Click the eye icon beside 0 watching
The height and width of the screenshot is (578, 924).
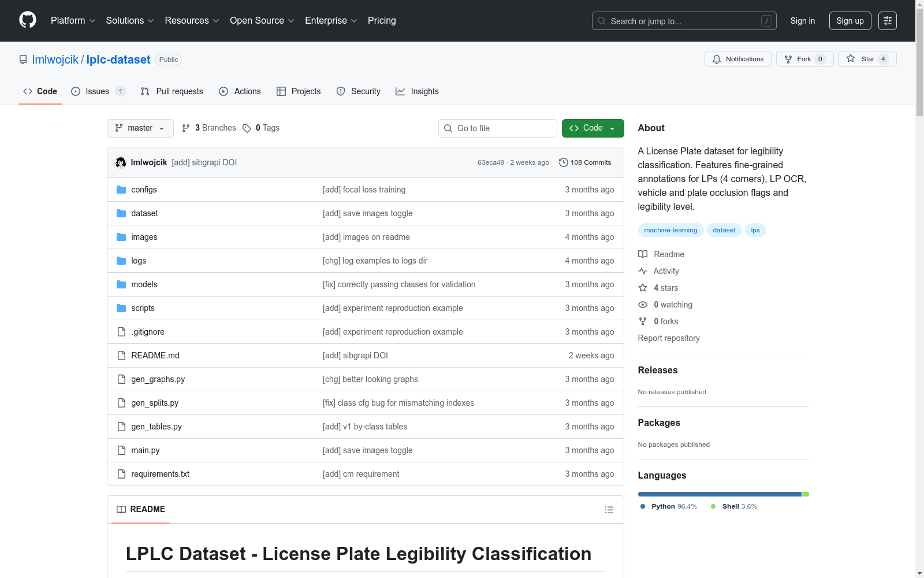643,305
